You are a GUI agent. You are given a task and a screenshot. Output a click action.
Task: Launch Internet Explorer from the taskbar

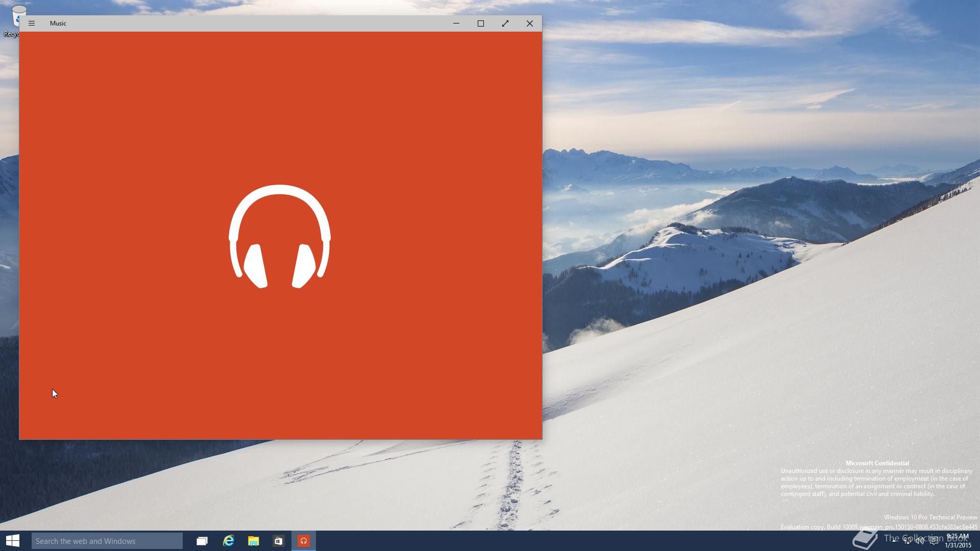(228, 541)
